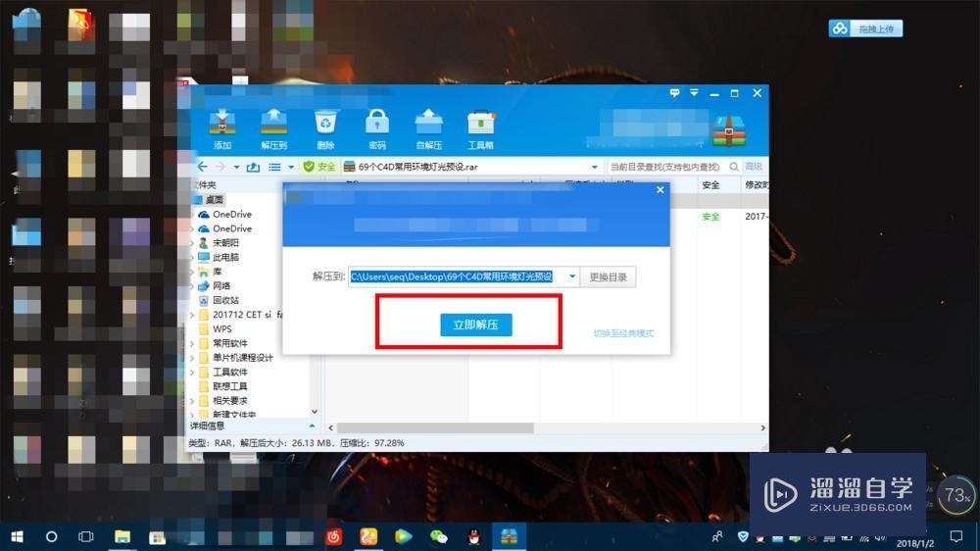
Task: Open the view mode dropdown arrow
Action: click(x=291, y=167)
